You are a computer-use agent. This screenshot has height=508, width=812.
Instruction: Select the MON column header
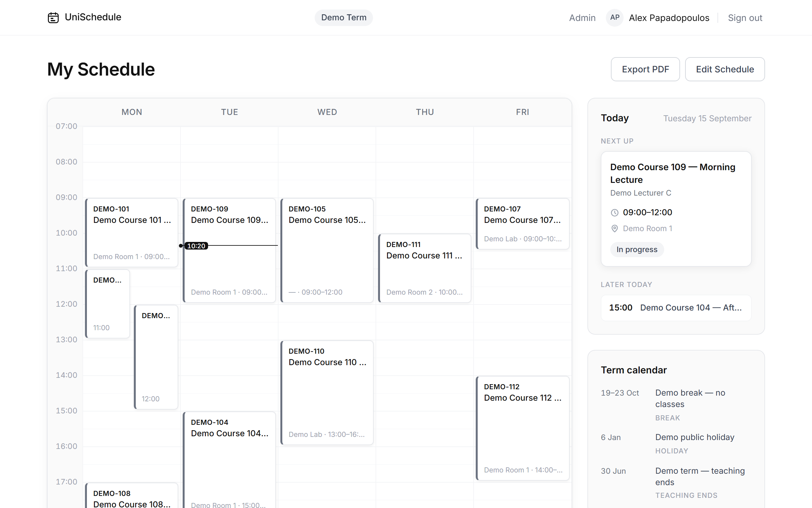[132, 112]
